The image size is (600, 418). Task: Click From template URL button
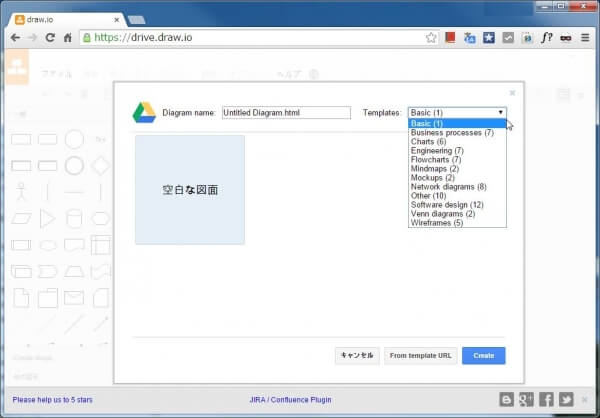[420, 355]
